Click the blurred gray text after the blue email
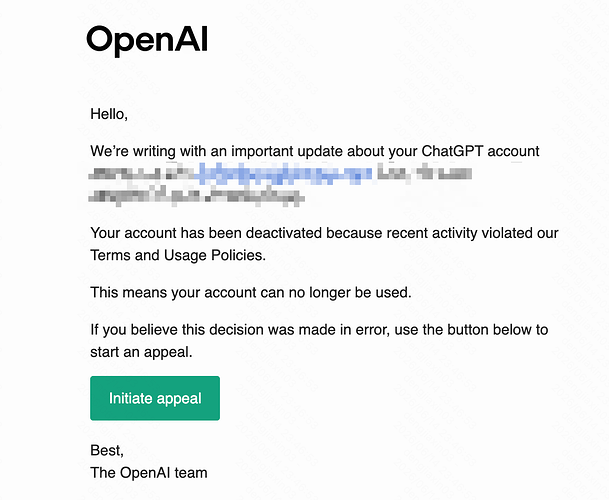Image resolution: width=609 pixels, height=500 pixels. 425,173
